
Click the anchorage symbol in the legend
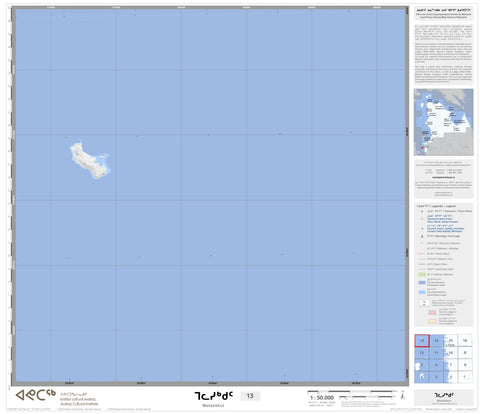coord(422,236)
